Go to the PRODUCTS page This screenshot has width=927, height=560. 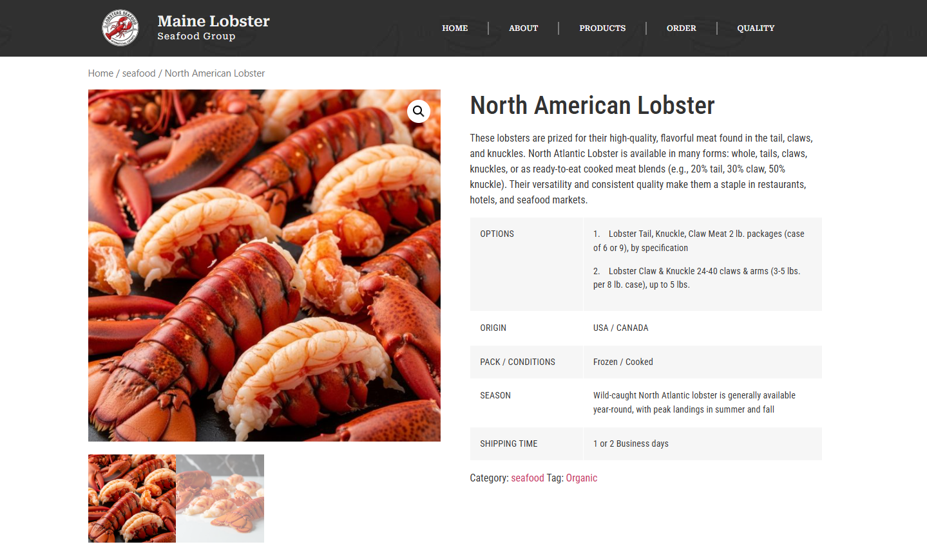pyautogui.click(x=602, y=28)
